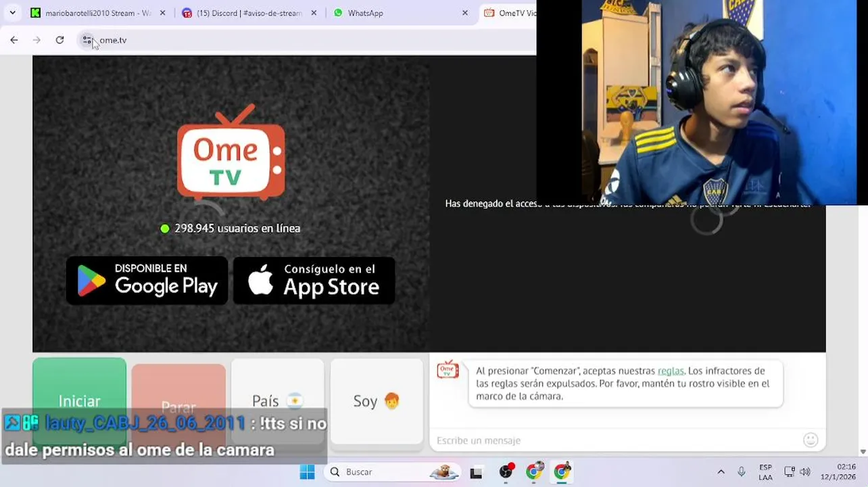Viewport: 868px width, 487px height.
Task: Open the emoji picker smiley icon
Action: pos(811,440)
